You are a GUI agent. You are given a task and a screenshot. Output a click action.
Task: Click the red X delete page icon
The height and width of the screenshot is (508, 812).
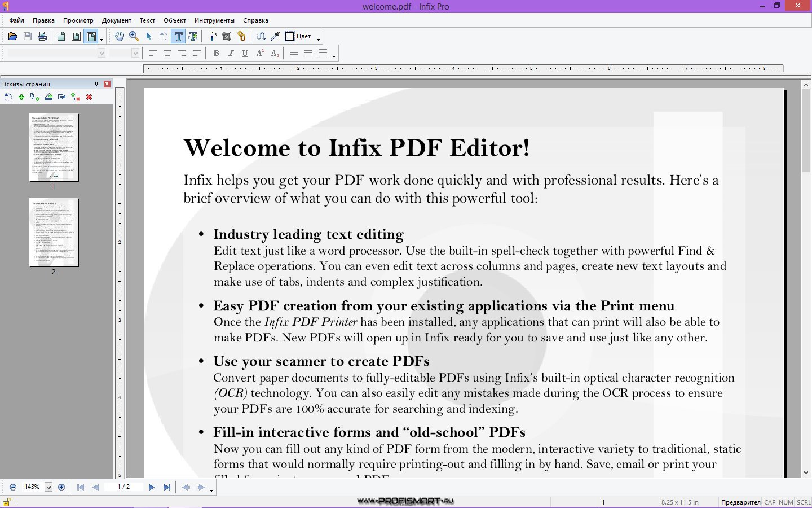tap(89, 97)
